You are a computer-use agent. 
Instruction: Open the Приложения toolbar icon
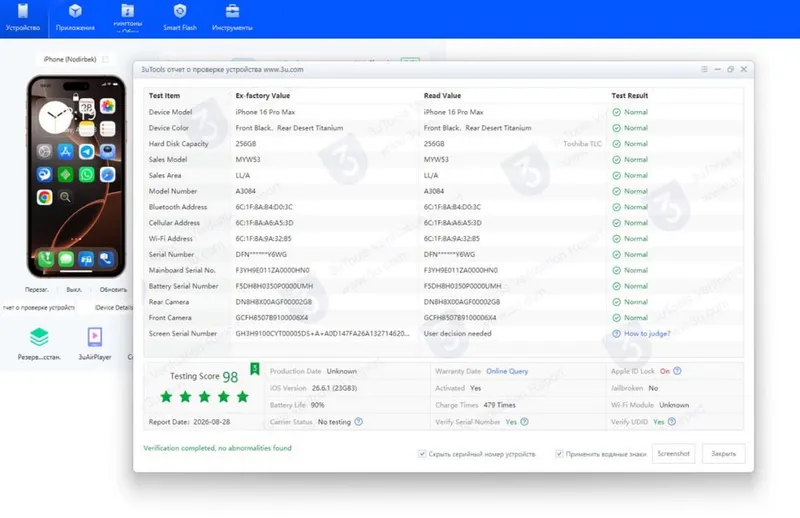click(75, 11)
